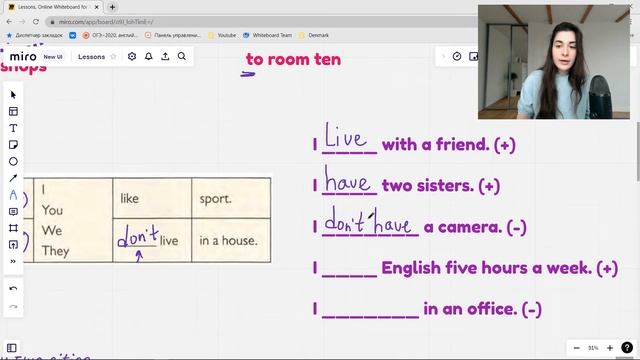
Task: Click the Lessons board title
Action: click(91, 57)
